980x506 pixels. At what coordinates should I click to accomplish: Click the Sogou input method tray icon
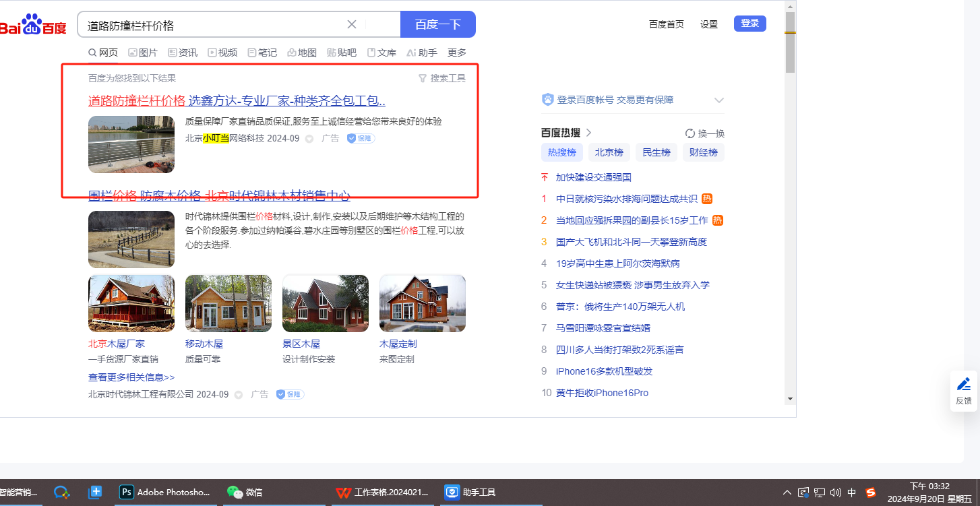coord(871,493)
